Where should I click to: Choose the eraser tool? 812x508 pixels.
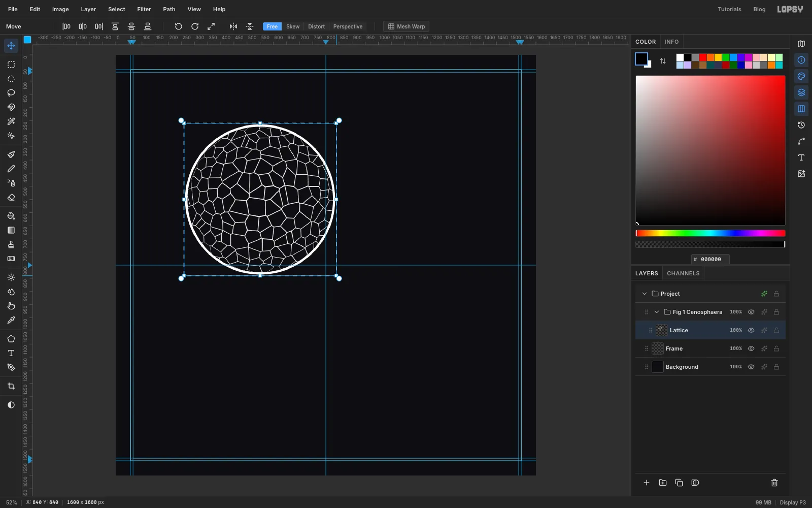coord(11,197)
